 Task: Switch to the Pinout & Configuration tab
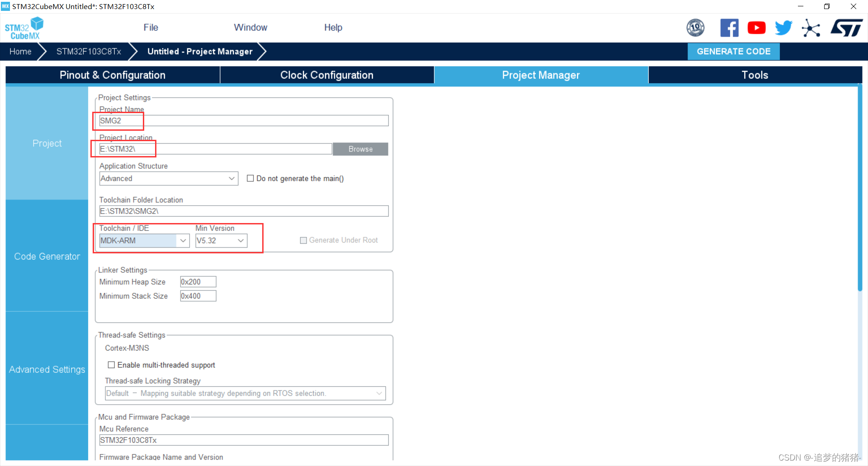113,75
